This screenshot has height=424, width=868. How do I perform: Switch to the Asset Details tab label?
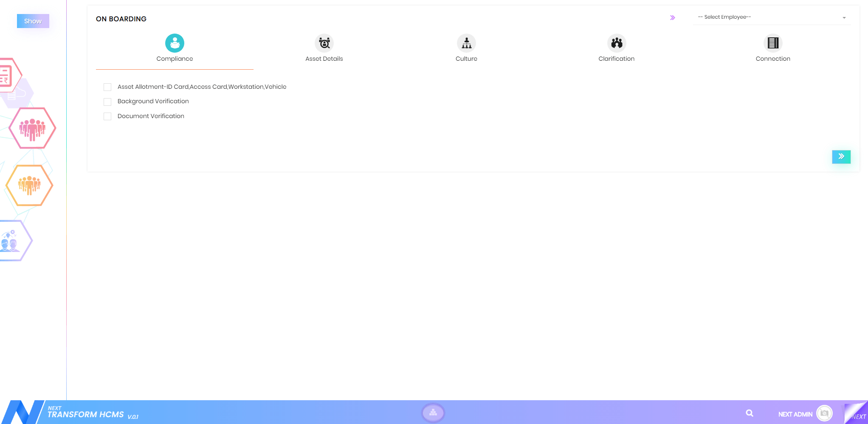324,59
